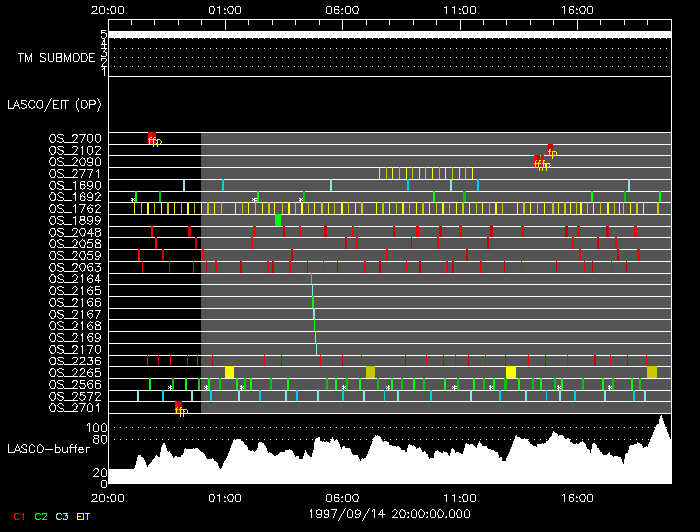Click the OS_2771 row label

click(x=75, y=173)
